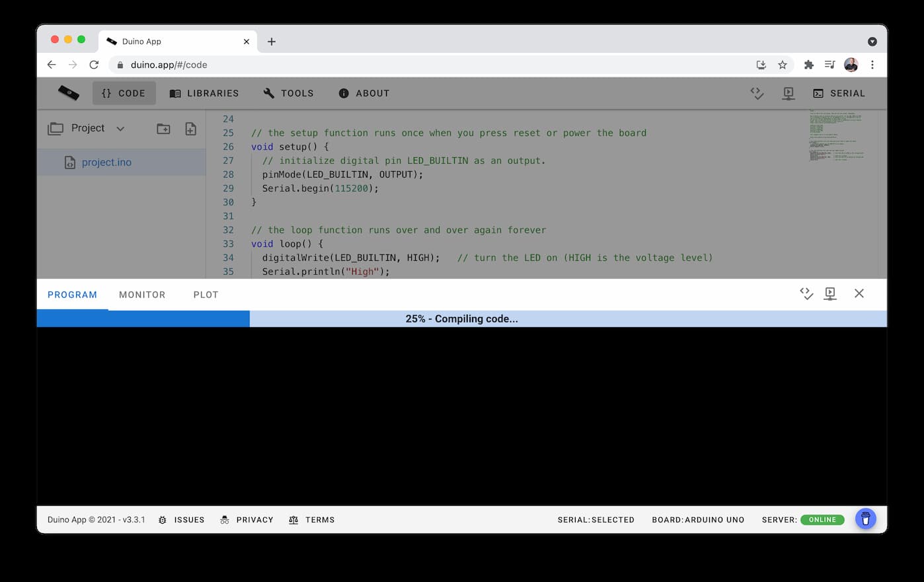The height and width of the screenshot is (582, 924).
Task: Open the Libraries section
Action: pos(204,93)
